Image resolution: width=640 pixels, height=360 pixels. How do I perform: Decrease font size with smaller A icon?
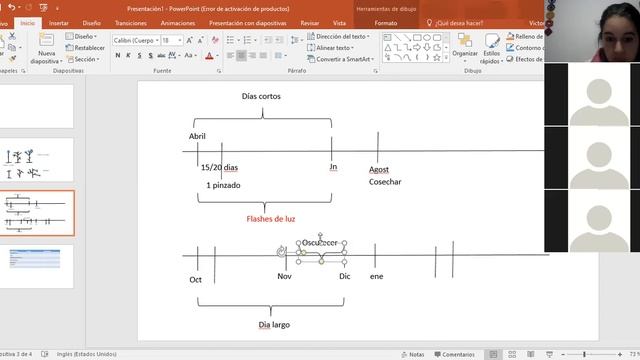coord(200,40)
